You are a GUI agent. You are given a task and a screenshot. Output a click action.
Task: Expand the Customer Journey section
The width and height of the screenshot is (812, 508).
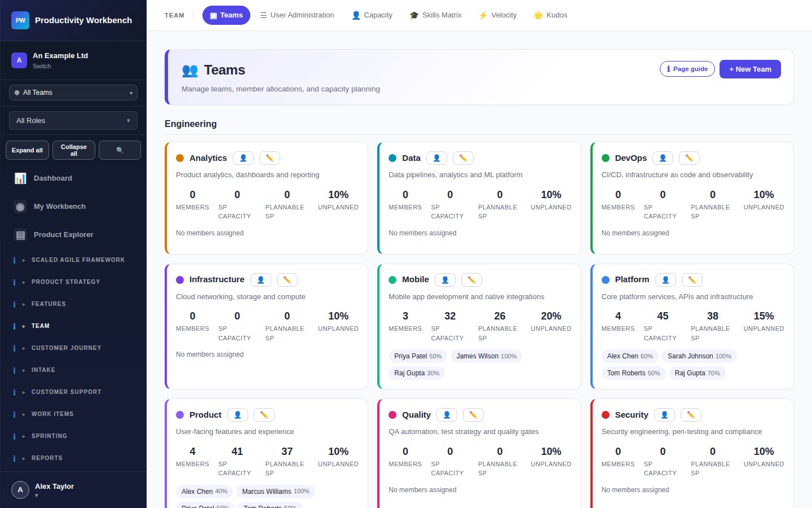[73, 348]
